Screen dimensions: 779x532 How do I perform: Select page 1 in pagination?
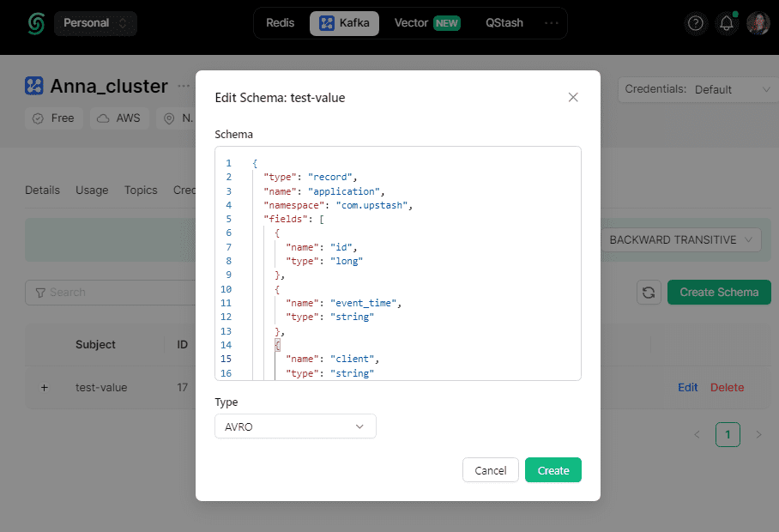pos(728,435)
